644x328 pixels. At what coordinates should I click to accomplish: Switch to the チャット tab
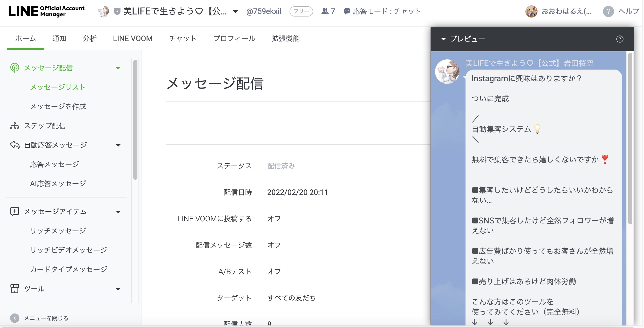[x=183, y=38]
